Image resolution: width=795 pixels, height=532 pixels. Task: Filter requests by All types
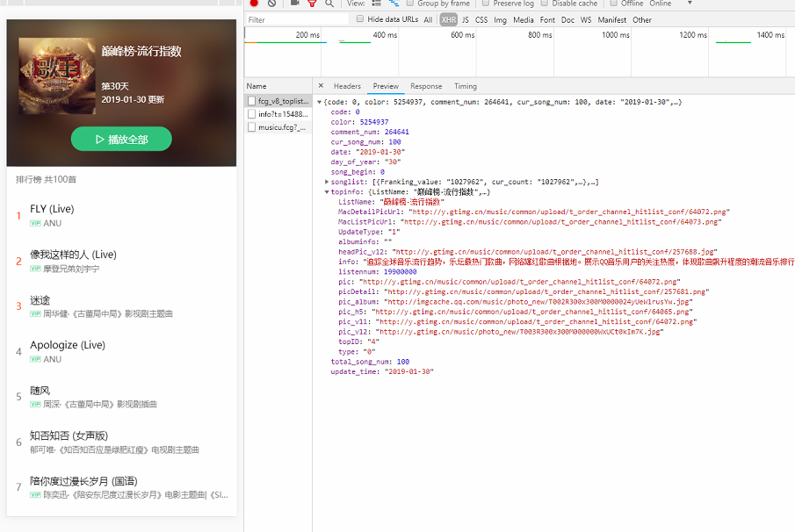(429, 20)
